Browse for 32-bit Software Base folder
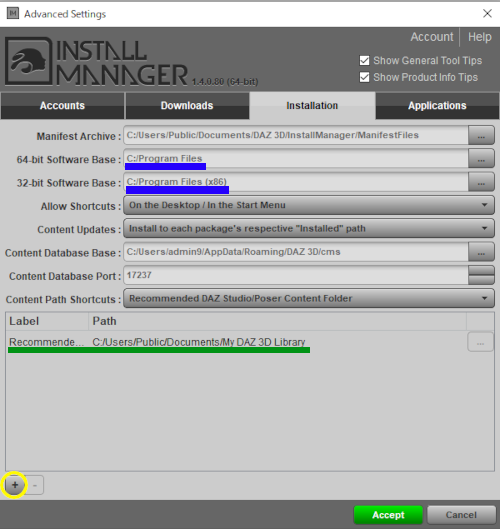Screen dimensions: 500x529 coord(481,182)
